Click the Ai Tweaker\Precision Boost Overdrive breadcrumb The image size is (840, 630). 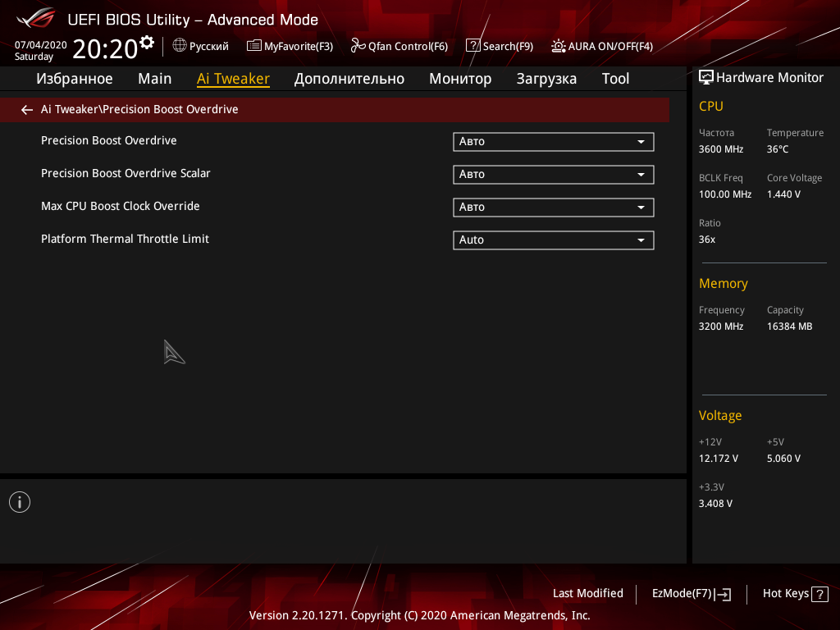(x=139, y=109)
